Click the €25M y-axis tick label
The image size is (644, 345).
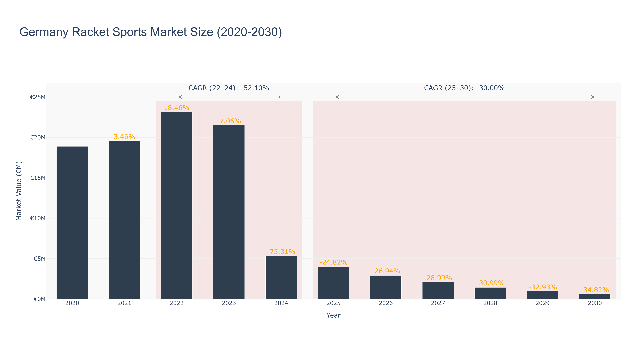point(38,97)
